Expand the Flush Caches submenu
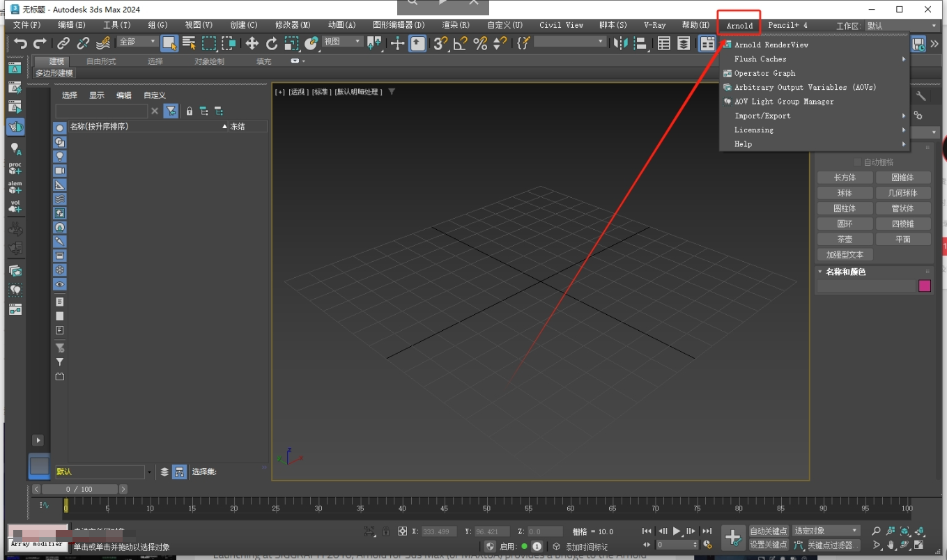The height and width of the screenshot is (560, 947). (x=815, y=59)
